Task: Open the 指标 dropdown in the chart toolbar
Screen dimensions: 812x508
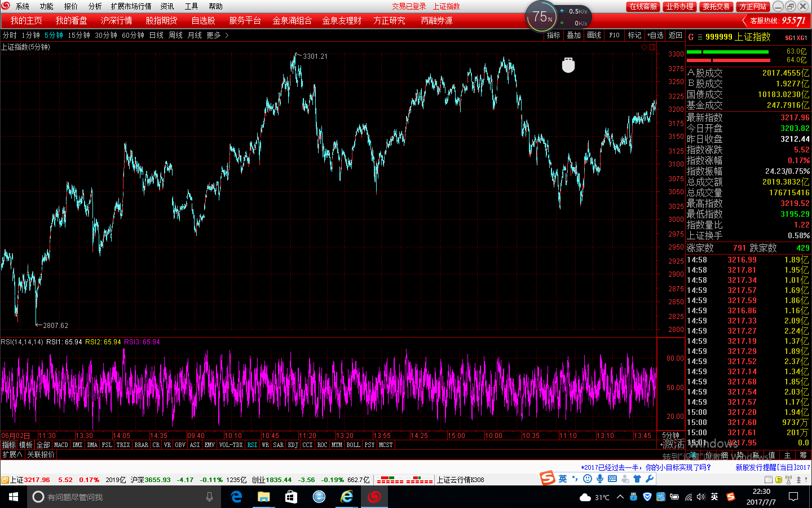Action: (x=553, y=35)
